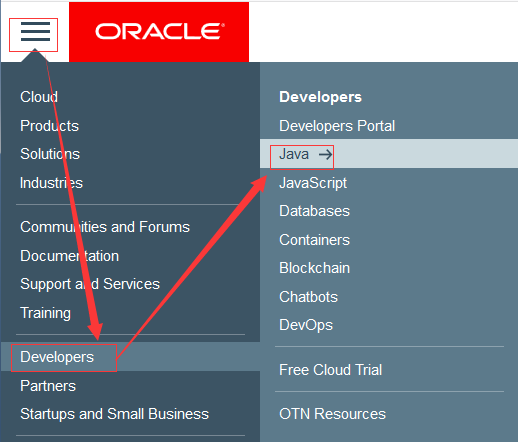Open Databases in Developers submenu
The width and height of the screenshot is (518, 442).
pos(315,211)
